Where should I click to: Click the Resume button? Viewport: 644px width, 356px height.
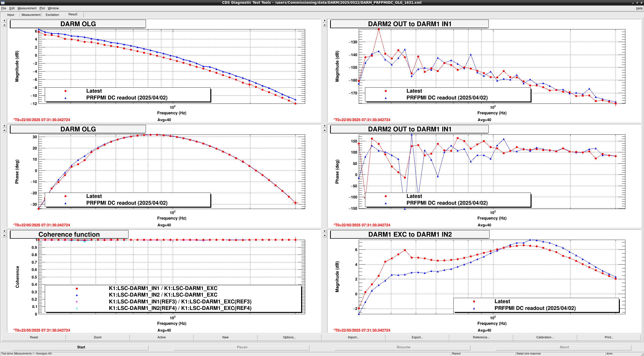pos(403,347)
